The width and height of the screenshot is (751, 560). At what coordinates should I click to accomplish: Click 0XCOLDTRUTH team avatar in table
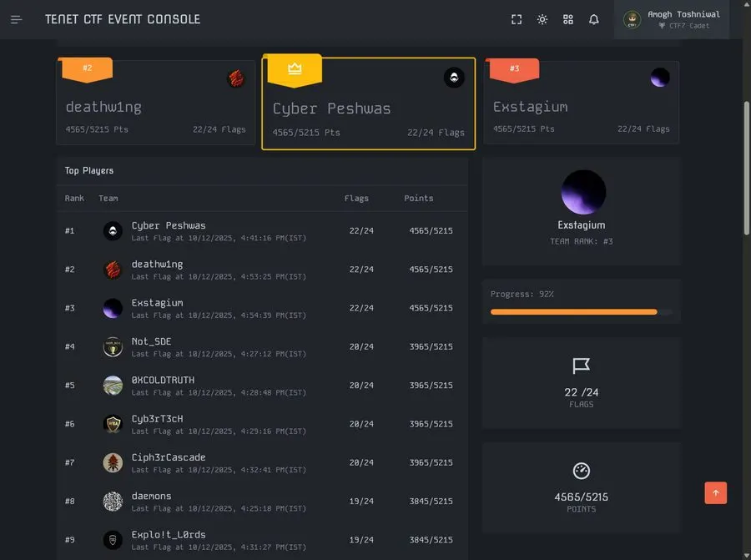click(113, 386)
